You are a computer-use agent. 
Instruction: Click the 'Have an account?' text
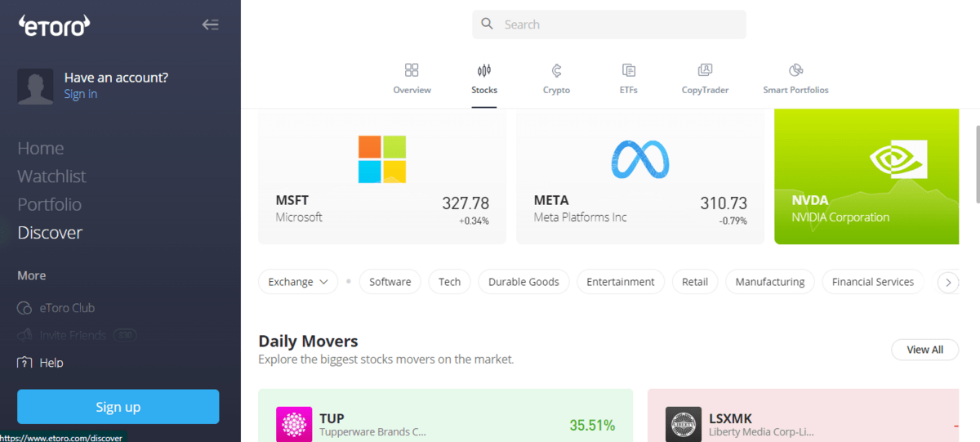(116, 78)
